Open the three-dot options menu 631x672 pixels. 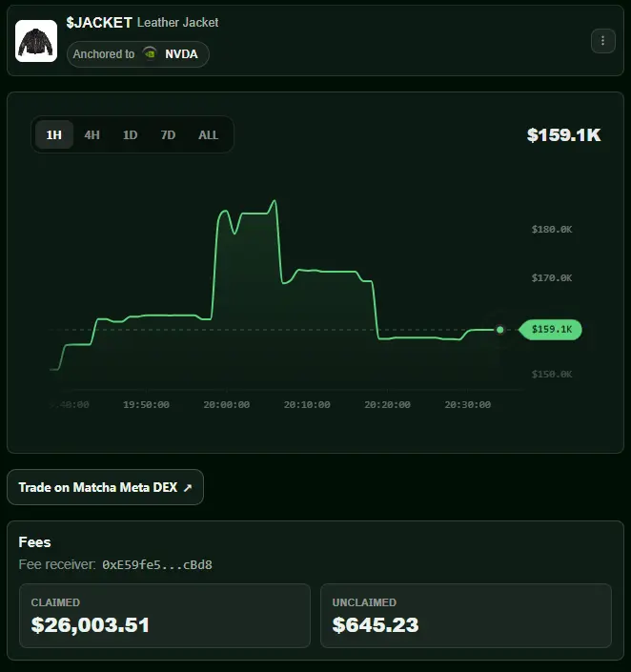602,41
